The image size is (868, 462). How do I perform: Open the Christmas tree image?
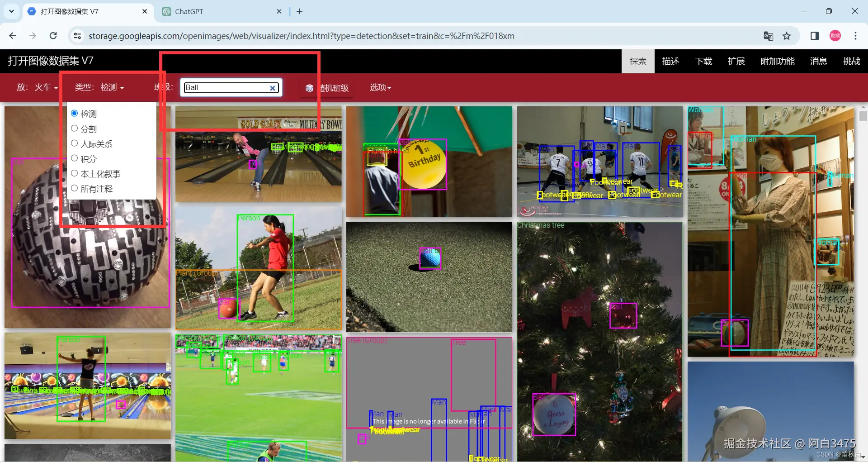(x=599, y=342)
